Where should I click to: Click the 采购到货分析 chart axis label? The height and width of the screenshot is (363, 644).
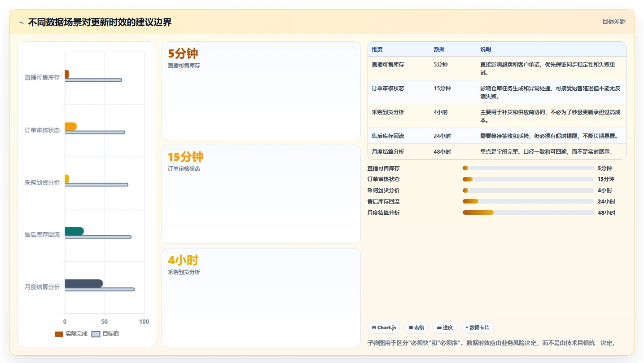tap(42, 182)
